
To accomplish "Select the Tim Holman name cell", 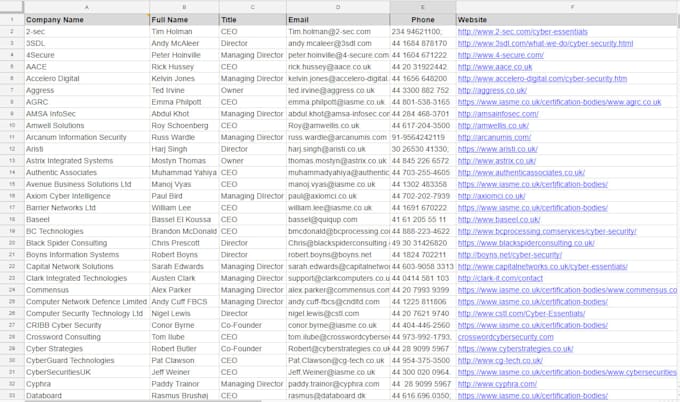I will click(x=184, y=32).
